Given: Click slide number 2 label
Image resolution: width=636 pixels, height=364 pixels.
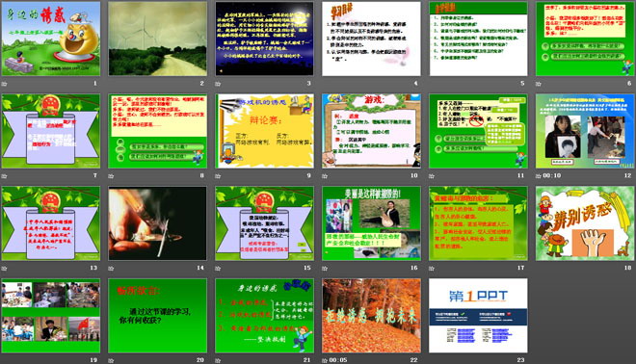Looking at the screenshot, I should [202, 84].
